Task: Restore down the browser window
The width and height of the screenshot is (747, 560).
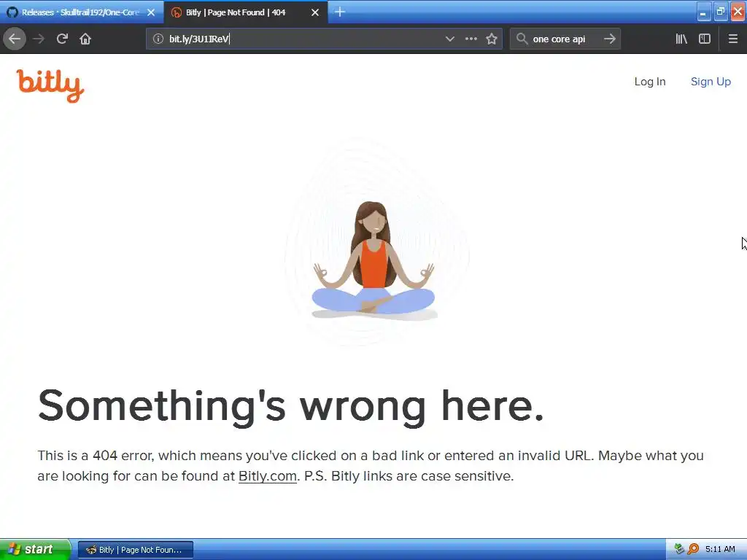Action: coord(720,12)
